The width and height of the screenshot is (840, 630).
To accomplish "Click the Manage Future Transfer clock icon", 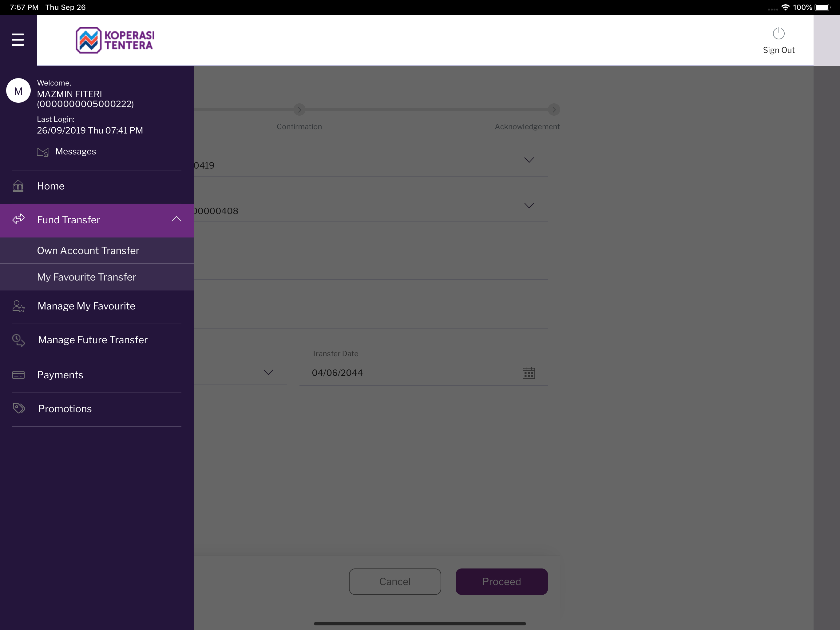I will 18,340.
